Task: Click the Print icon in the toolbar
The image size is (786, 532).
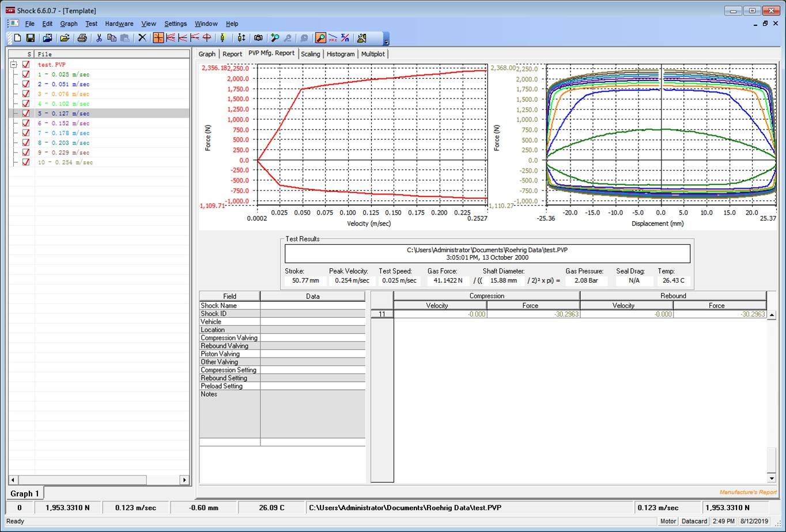Action: [x=82, y=38]
